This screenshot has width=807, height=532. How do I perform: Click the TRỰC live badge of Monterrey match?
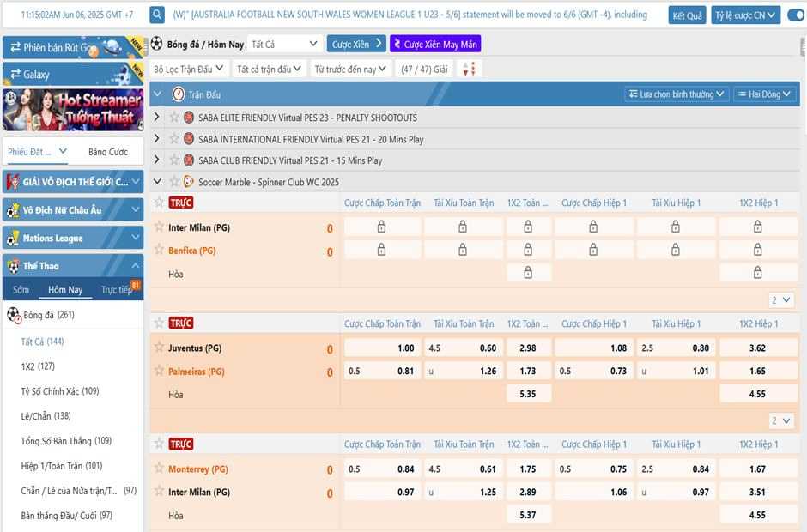181,444
